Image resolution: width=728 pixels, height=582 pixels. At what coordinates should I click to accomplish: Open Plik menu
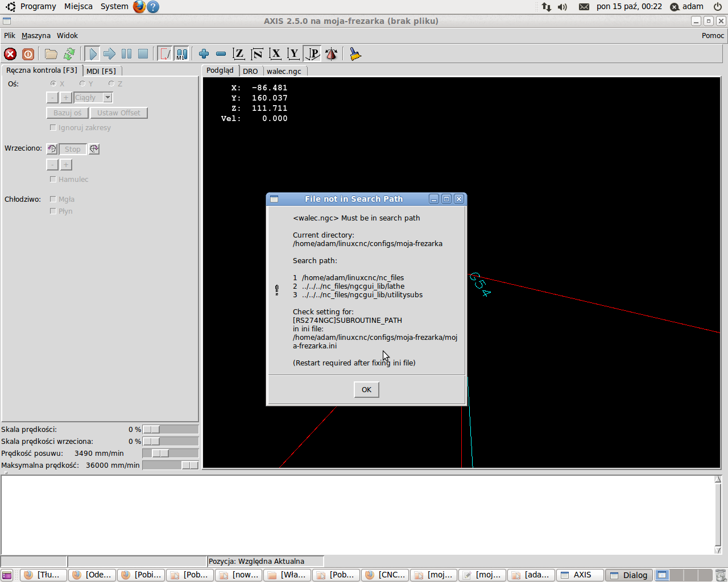10,35
